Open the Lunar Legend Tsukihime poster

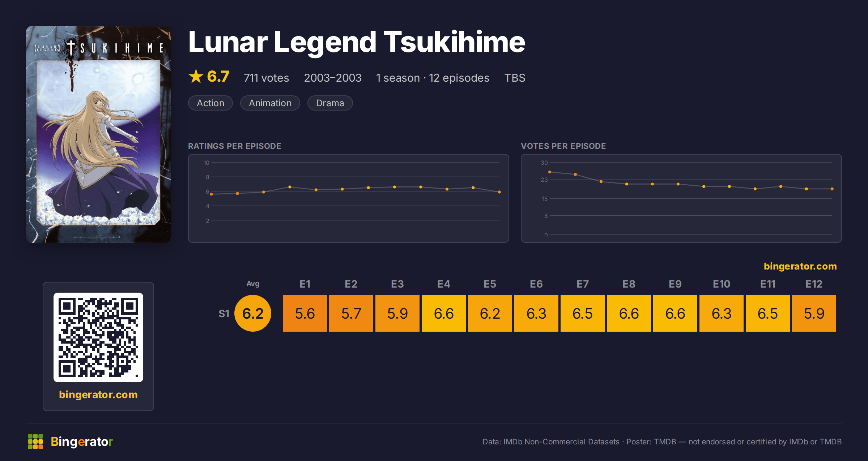coord(98,134)
